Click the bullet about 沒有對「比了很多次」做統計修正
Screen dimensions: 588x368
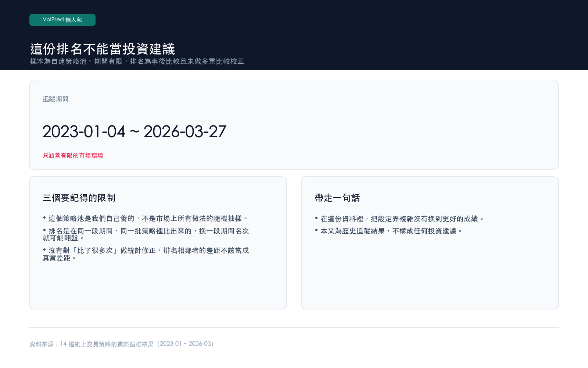[146, 254]
